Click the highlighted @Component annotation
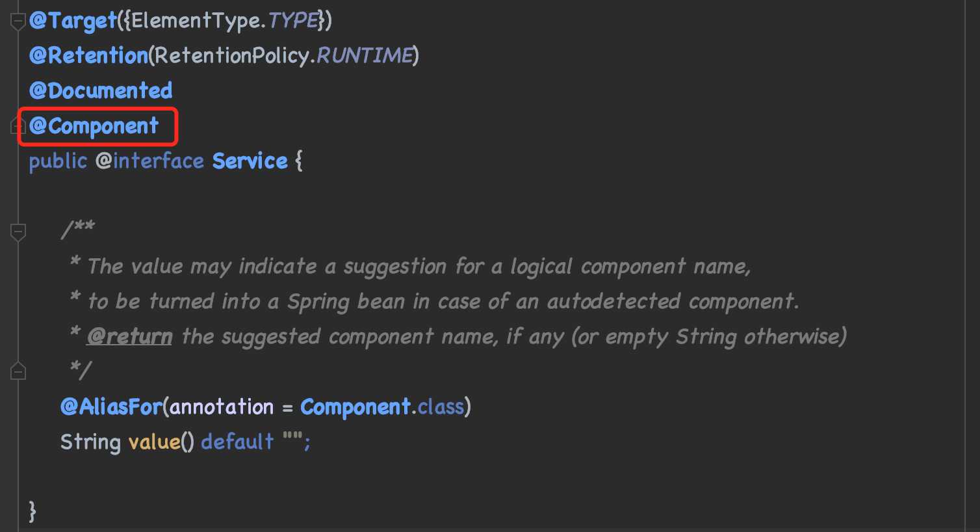Image resolution: width=980 pixels, height=532 pixels. (94, 126)
